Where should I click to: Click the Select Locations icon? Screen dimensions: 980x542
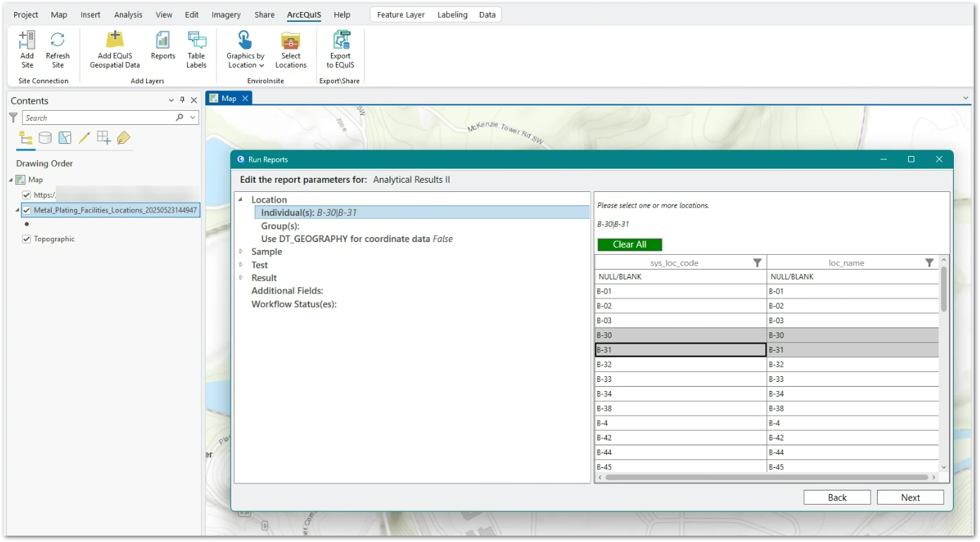click(291, 49)
